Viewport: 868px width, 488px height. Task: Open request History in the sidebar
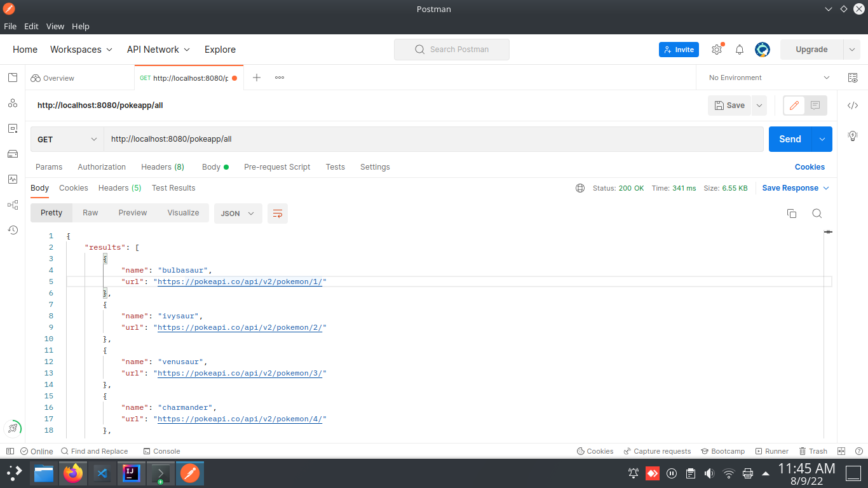(x=13, y=230)
